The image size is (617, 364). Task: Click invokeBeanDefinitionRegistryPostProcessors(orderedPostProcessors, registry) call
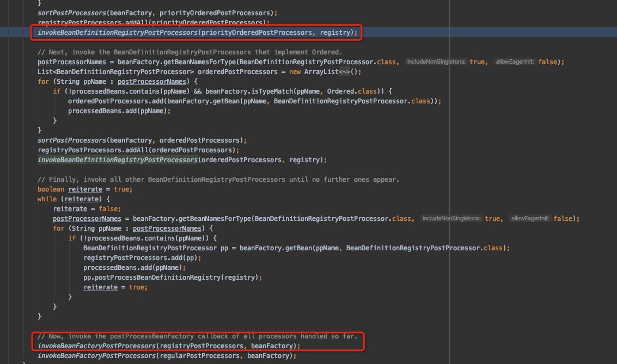(x=182, y=160)
